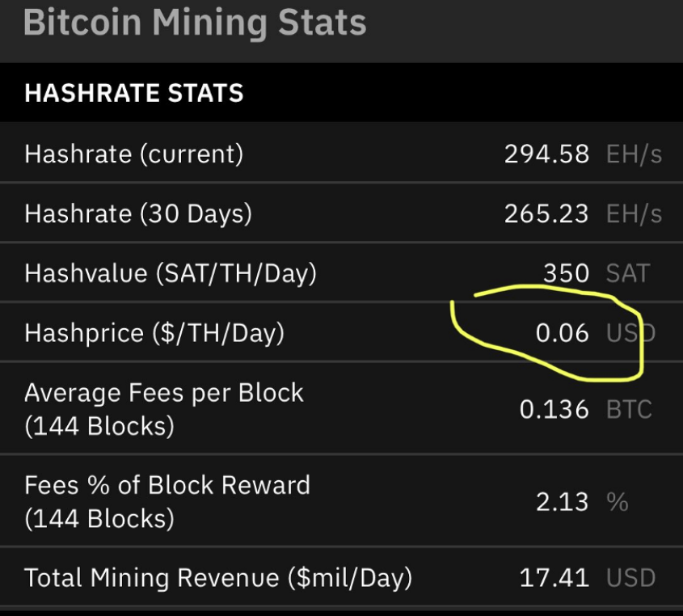Select the 265.23 thirty-day hashrate value
This screenshot has width=683, height=616.
(x=546, y=214)
